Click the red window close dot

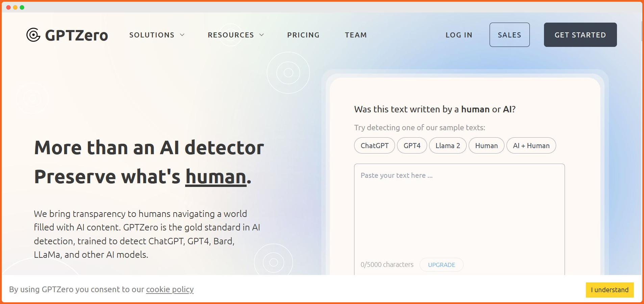pyautogui.click(x=8, y=7)
